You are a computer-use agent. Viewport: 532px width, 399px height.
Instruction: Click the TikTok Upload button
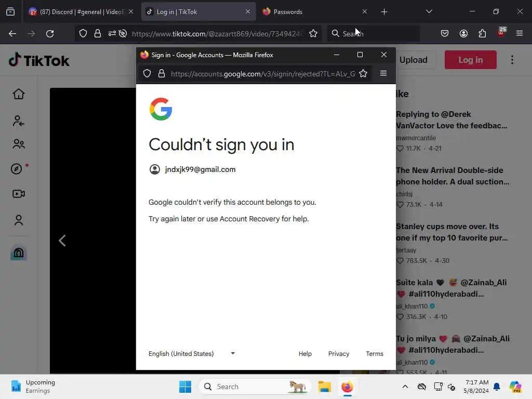(413, 60)
